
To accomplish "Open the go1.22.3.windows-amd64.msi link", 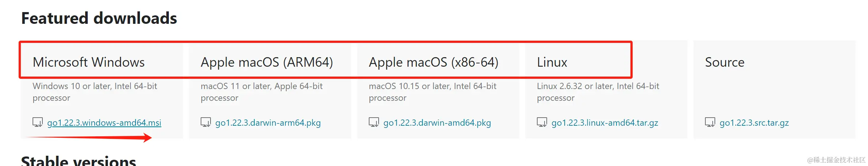I will coord(104,123).
